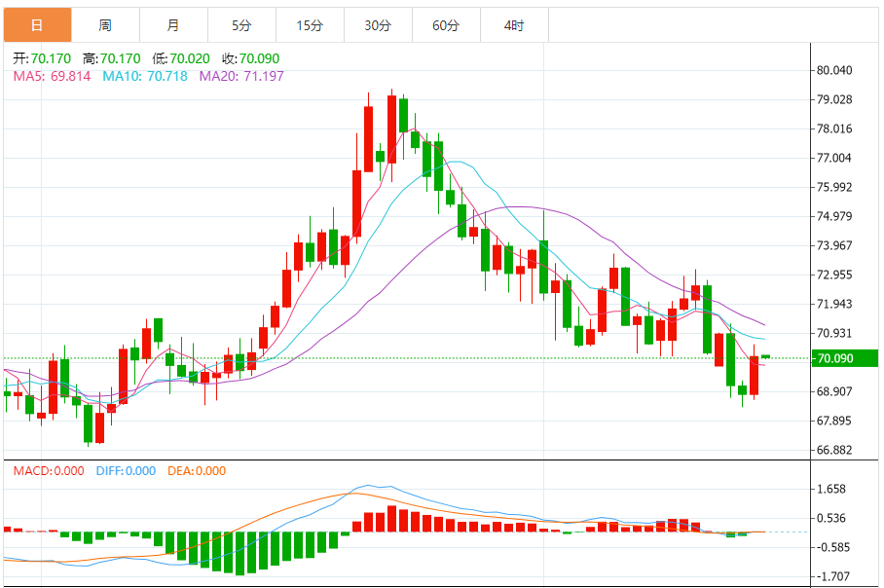Click the latest small green candlestick
Image resolution: width=884 pixels, height=588 pixels.
765,356
